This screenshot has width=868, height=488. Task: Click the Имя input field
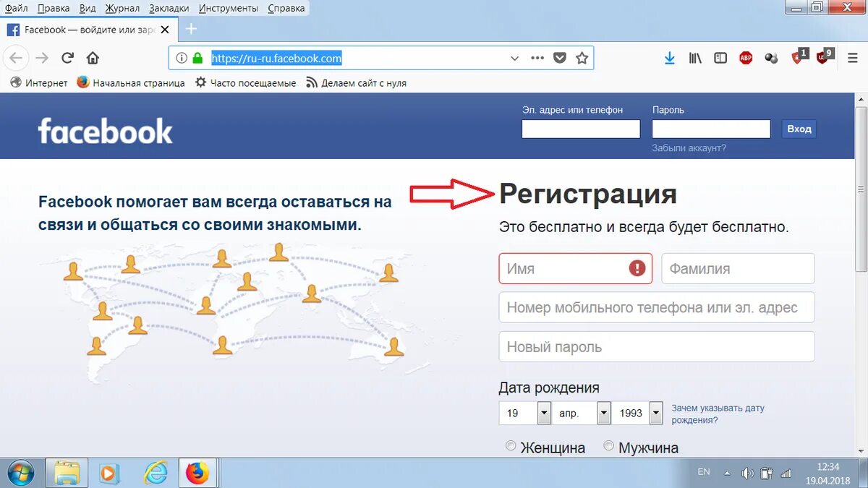pyautogui.click(x=576, y=268)
